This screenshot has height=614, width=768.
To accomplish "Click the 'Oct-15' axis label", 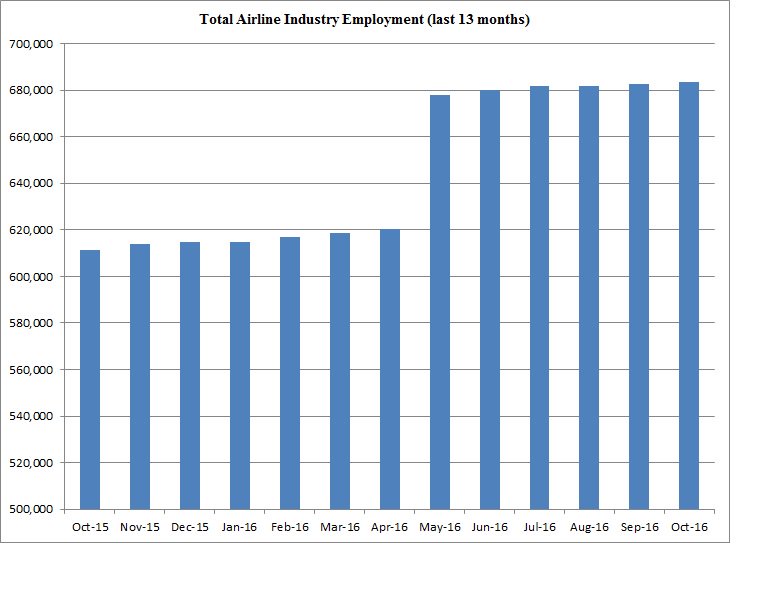I will [x=90, y=527].
